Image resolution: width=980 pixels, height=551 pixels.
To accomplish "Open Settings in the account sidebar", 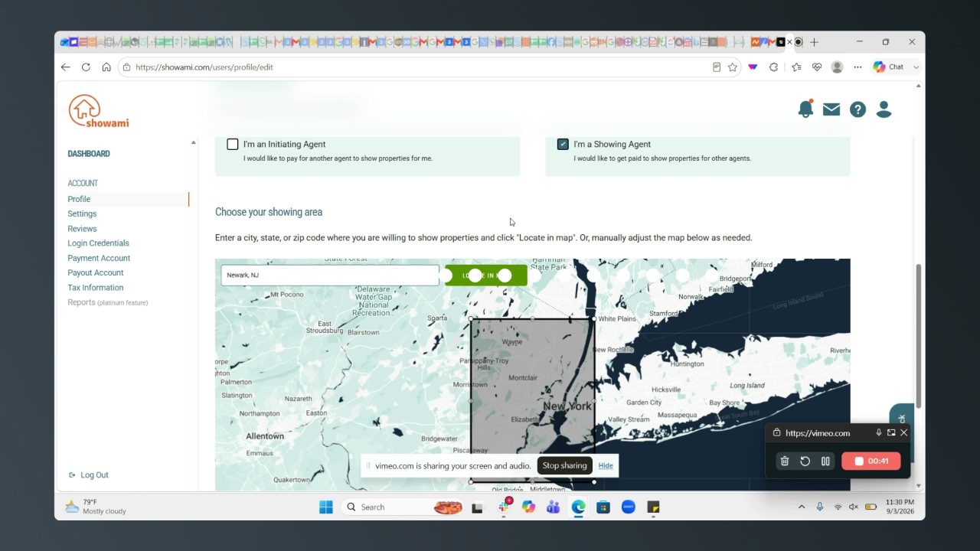I will click(82, 214).
